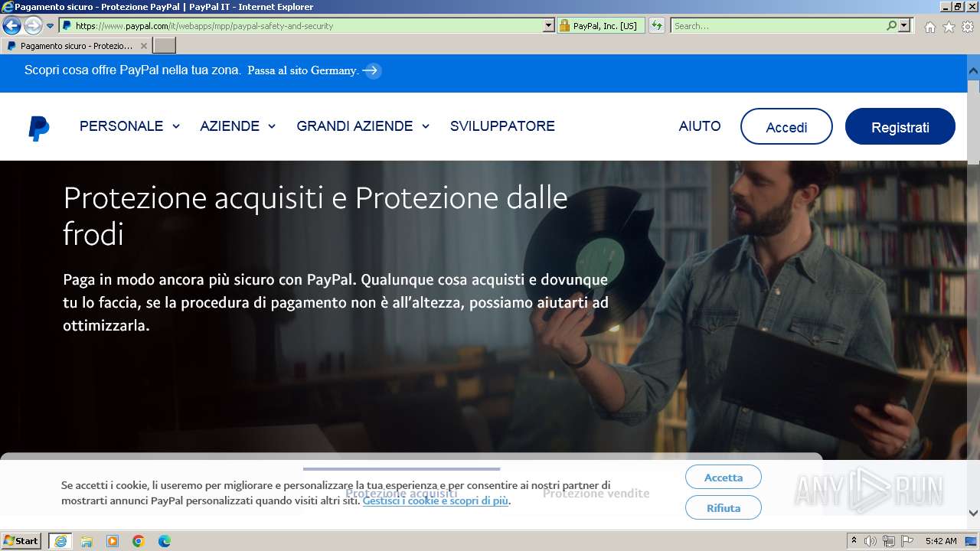Click the browser Back arrow button
Screen dimensions: 980x551
(x=11, y=26)
